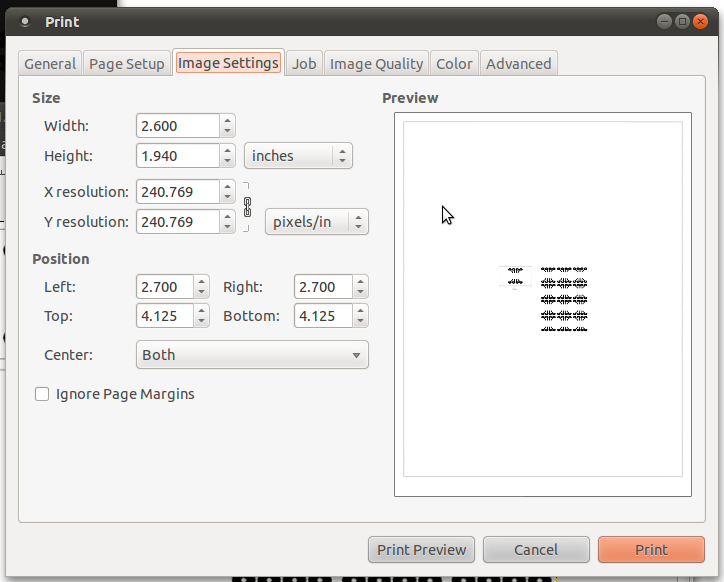This screenshot has width=724, height=582.
Task: Increase Left position with up arrow
Action: 201,282
